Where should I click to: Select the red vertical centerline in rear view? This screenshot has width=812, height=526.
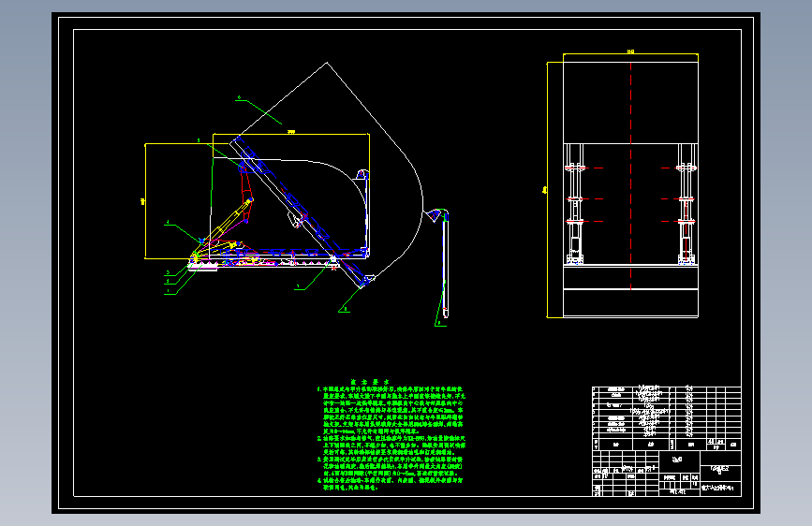pyautogui.click(x=630, y=176)
